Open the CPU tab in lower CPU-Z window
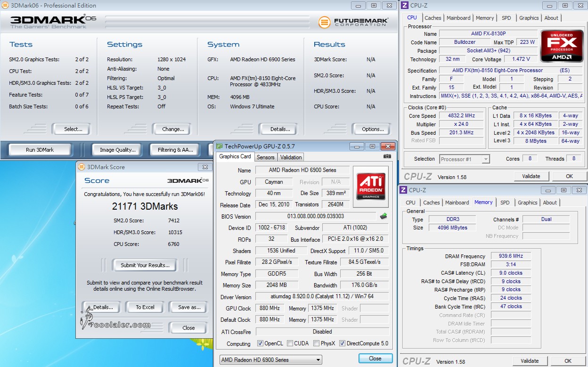588x367 pixels. [410, 203]
